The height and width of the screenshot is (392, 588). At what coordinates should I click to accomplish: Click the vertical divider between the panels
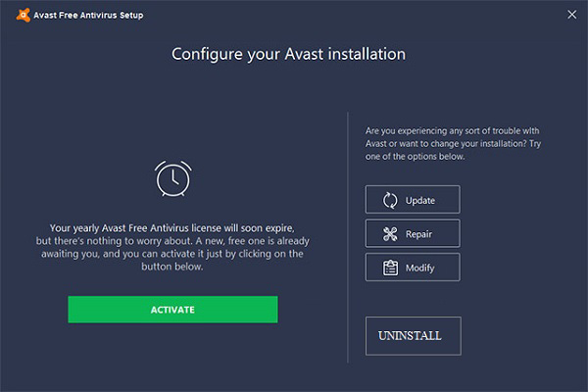point(349,235)
